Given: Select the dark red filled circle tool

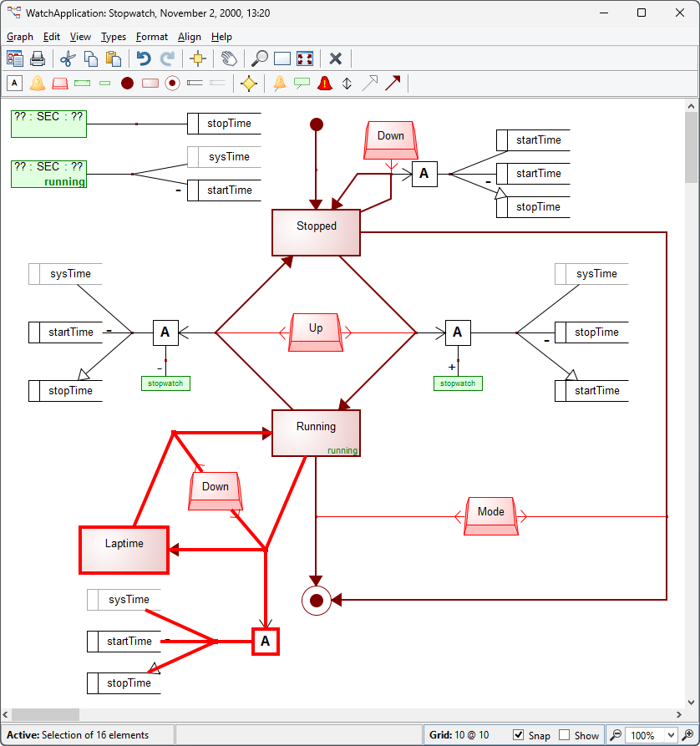Looking at the screenshot, I should coord(127,83).
